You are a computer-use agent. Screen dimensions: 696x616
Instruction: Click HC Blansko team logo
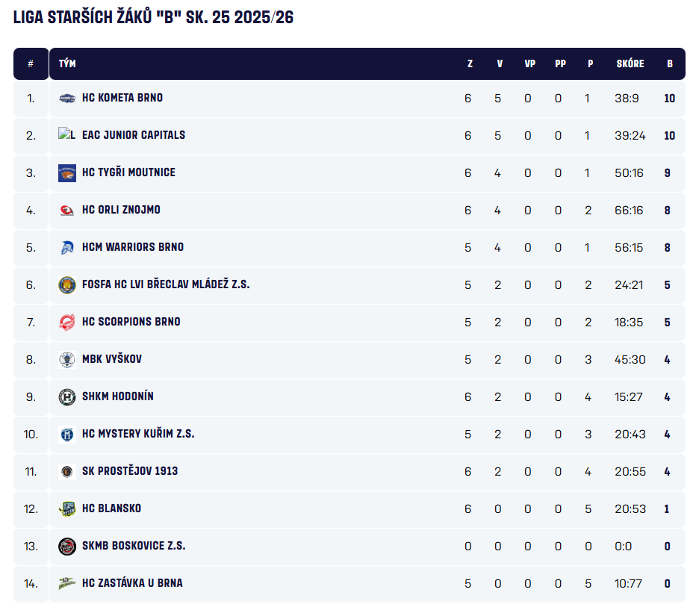(x=67, y=508)
